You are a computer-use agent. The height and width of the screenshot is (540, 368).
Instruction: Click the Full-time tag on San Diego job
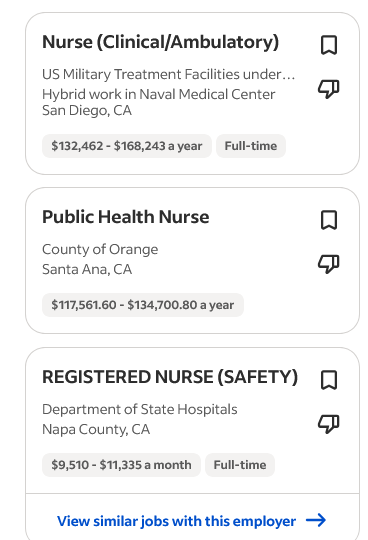point(251,146)
